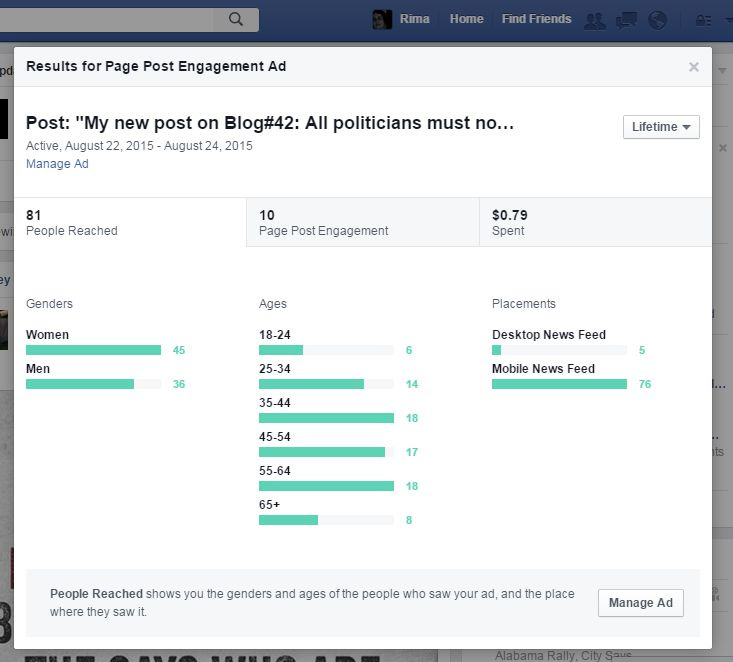Image resolution: width=733 pixels, height=662 pixels.
Task: Click the 35-44 age bar
Action: click(326, 418)
